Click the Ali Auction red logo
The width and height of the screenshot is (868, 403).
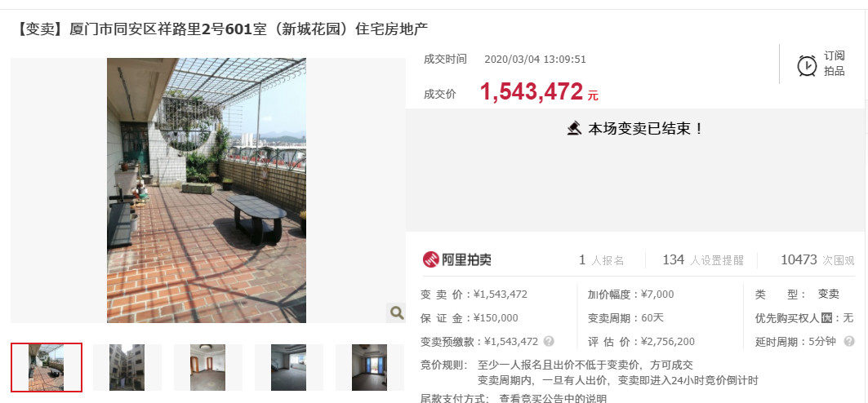pos(430,259)
